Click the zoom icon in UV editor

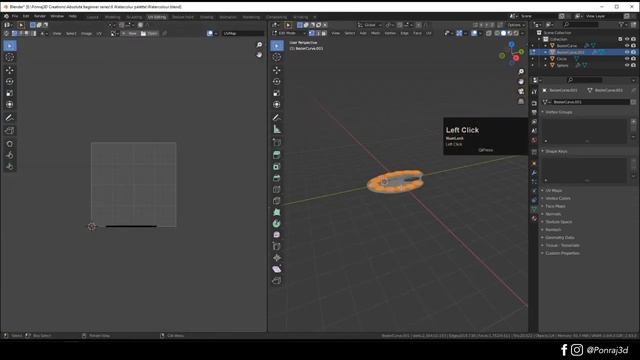click(x=259, y=44)
